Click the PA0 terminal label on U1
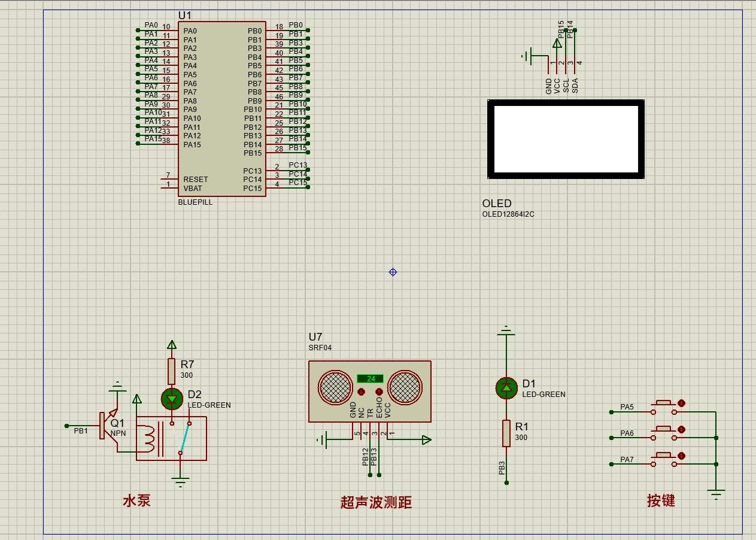This screenshot has width=756, height=540. point(151,25)
